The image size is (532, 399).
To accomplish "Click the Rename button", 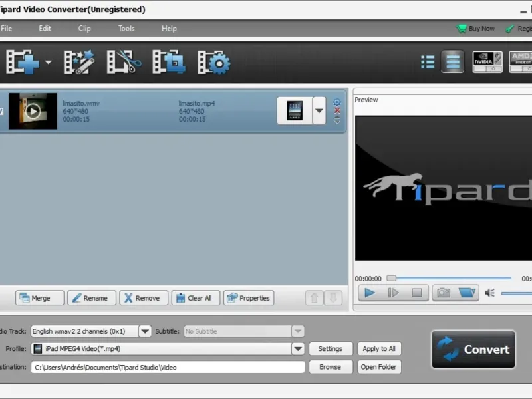I will pyautogui.click(x=92, y=298).
